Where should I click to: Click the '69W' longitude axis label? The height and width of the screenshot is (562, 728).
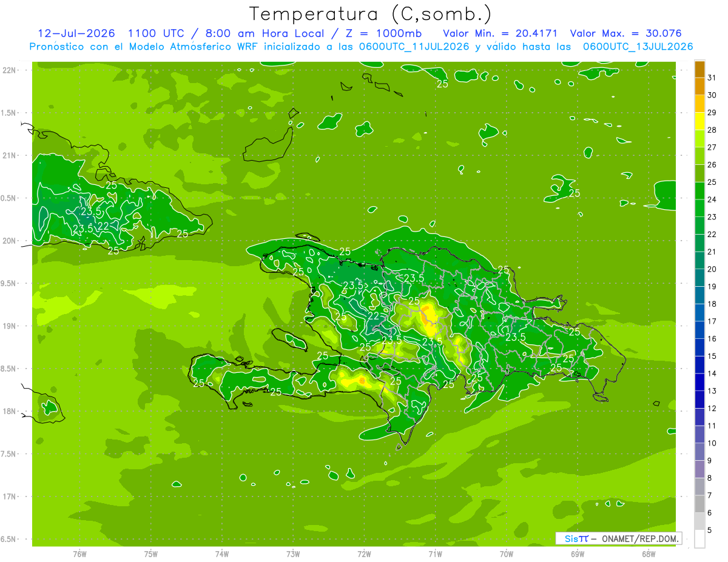pos(578,554)
